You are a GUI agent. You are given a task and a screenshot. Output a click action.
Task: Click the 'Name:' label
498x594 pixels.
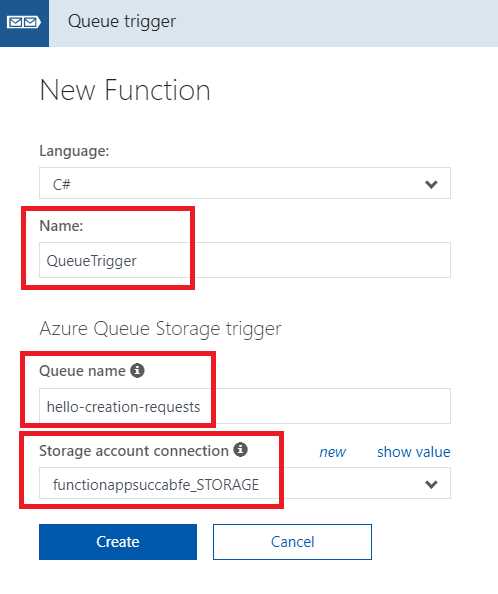tap(61, 226)
